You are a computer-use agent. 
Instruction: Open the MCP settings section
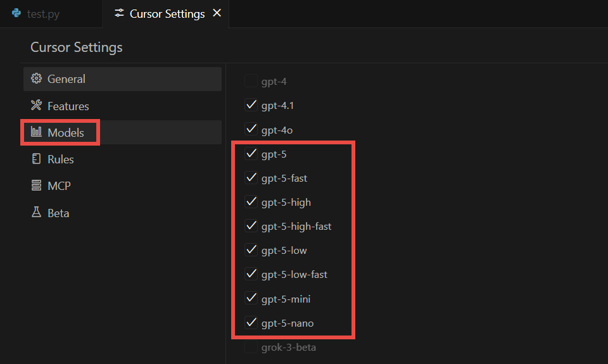[x=122, y=186]
